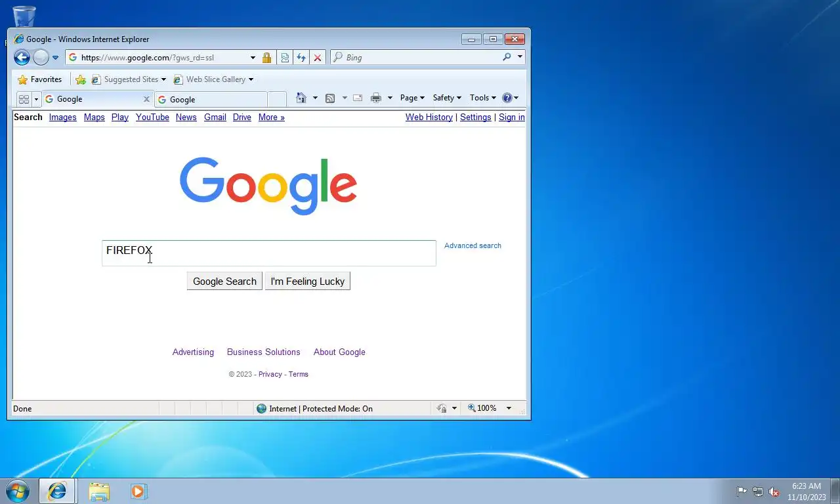Open Web Slice Gallery dropdown

pos(213,79)
